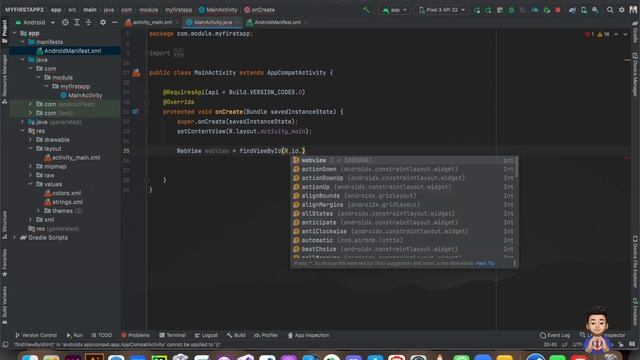Viewport: 640px width, 360px height.
Task: Start debugging with the Debug bug icon
Action: 511,10
